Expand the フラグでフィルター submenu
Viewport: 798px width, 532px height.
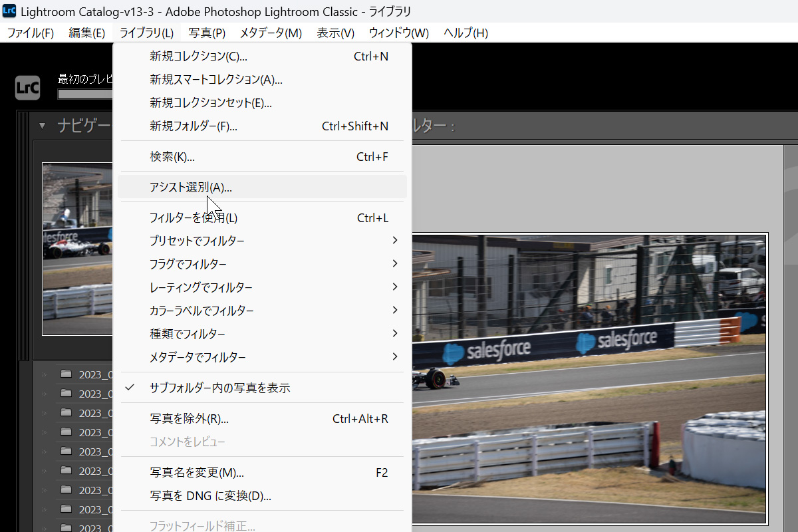pos(188,264)
